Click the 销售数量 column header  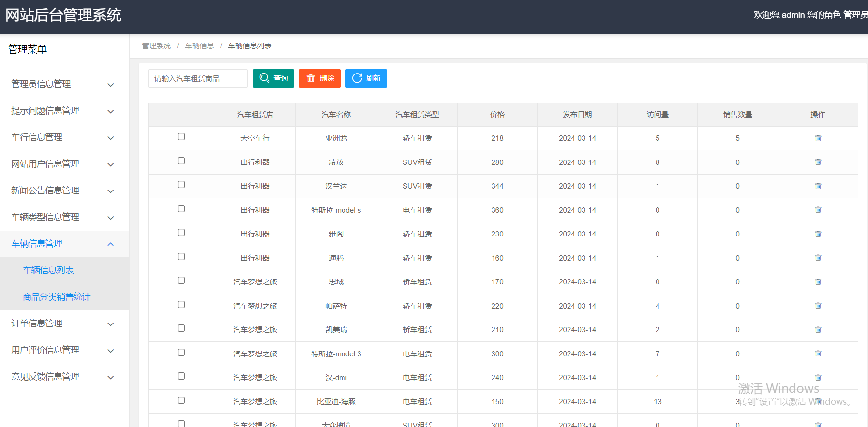[738, 115]
